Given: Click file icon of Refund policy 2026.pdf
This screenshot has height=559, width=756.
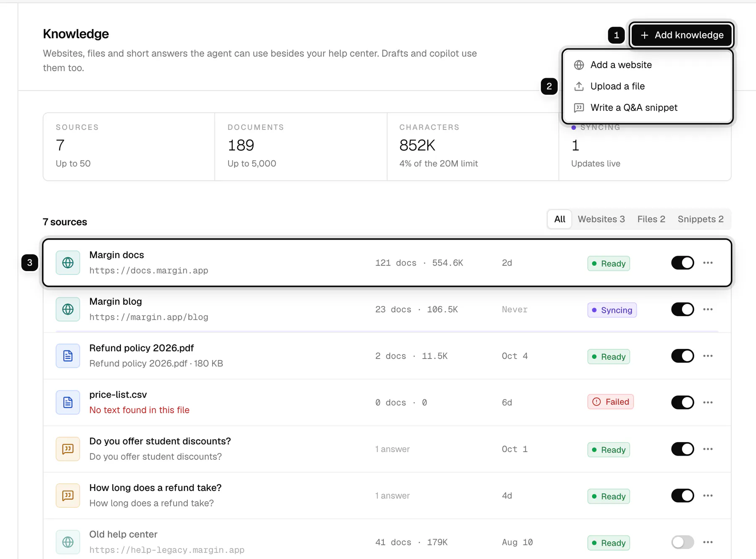Looking at the screenshot, I should pyautogui.click(x=68, y=356).
